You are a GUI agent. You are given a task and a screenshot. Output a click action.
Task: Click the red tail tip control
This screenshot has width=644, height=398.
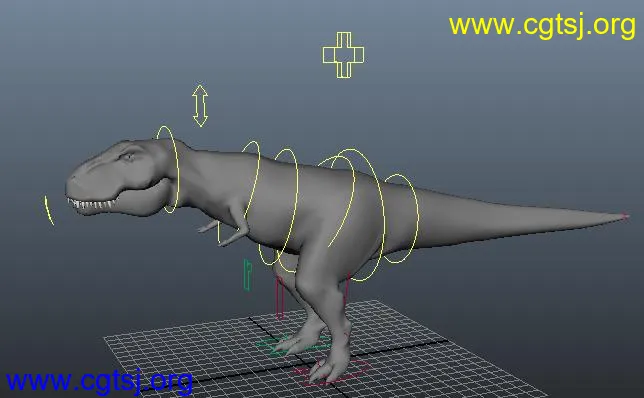(x=625, y=216)
